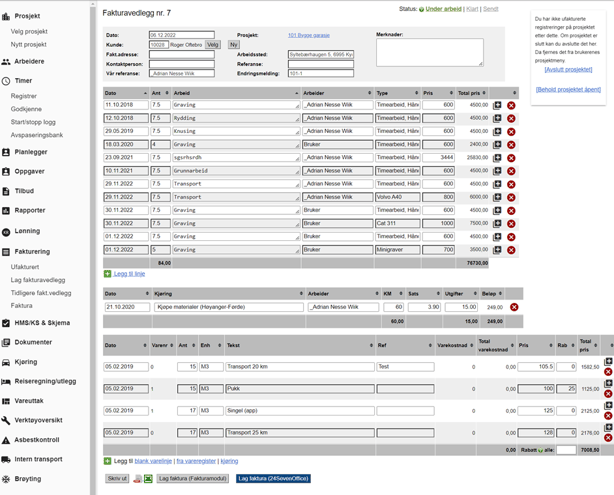This screenshot has height=495, width=614.
Task: Click the Avslutt prosjektet link
Action: [x=567, y=69]
